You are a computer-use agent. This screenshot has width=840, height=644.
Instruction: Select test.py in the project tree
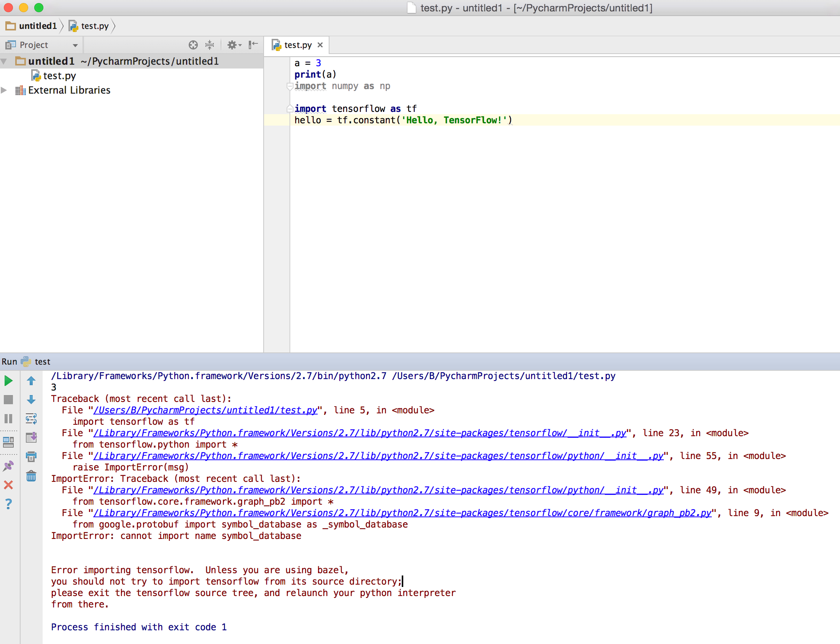click(59, 76)
